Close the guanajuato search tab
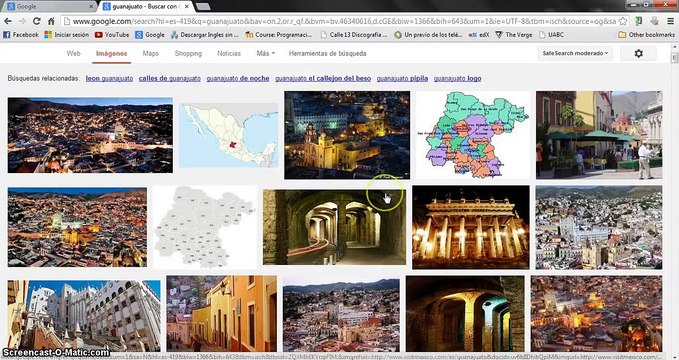 [187, 6]
